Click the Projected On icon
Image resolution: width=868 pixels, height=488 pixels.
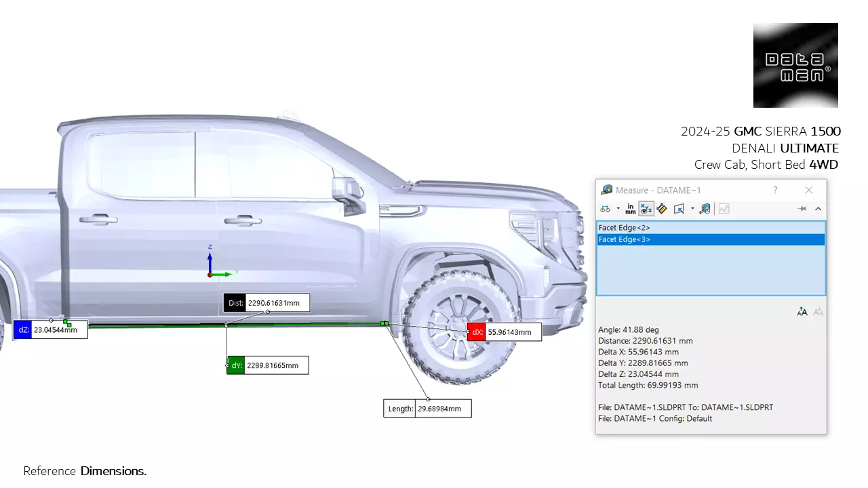tap(679, 209)
